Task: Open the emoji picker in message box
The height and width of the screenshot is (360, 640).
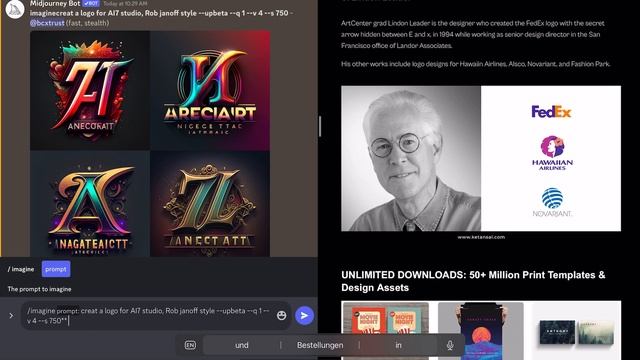Action: coord(281,315)
